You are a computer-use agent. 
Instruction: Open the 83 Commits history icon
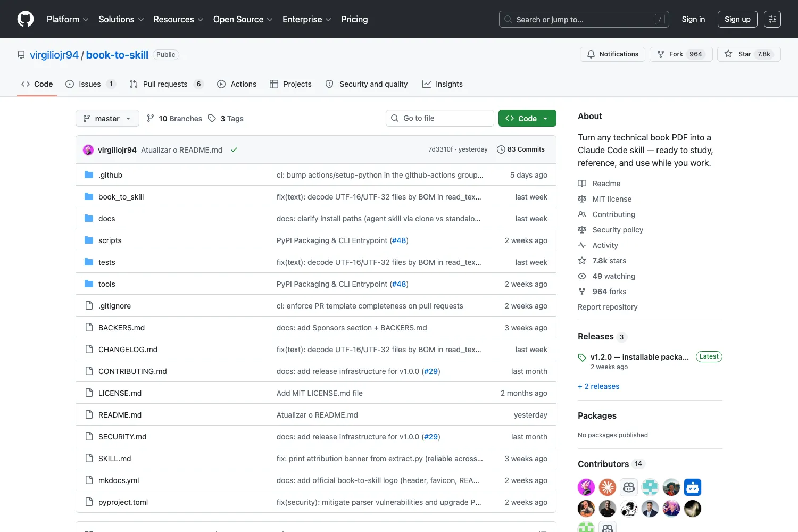(x=501, y=149)
